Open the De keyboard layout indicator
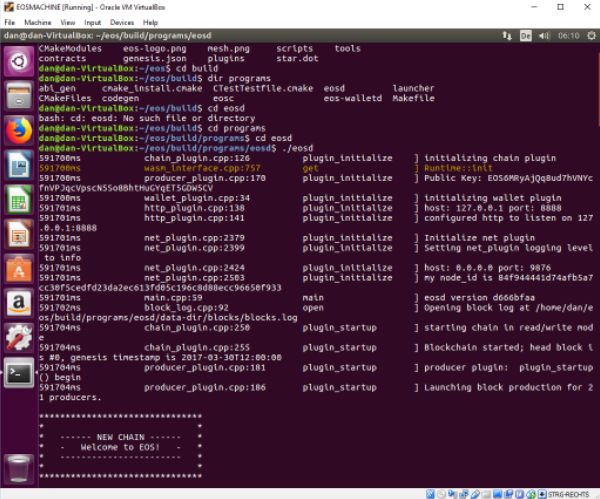600x499 pixels. pos(525,36)
